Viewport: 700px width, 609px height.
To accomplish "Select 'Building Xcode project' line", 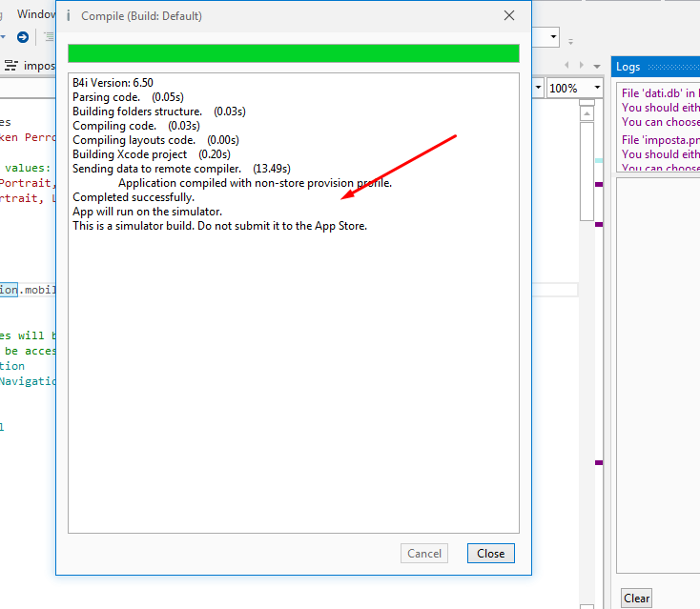I will [152, 154].
